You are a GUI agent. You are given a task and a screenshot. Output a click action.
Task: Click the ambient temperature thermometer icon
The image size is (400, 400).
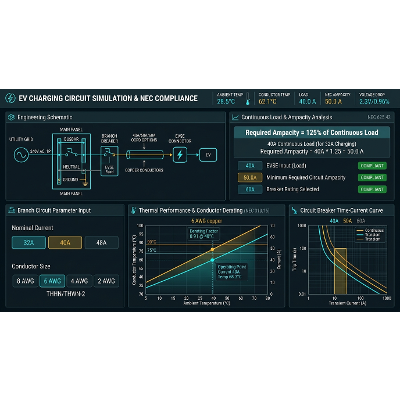(x=248, y=100)
